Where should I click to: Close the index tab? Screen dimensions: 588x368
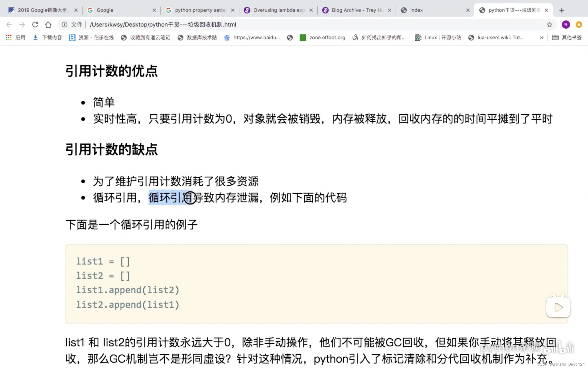tap(468, 10)
